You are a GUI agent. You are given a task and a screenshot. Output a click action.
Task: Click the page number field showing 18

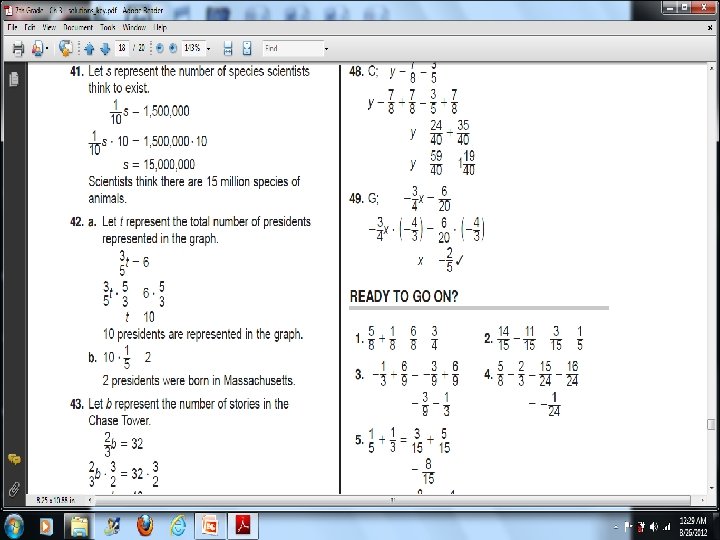(122, 48)
